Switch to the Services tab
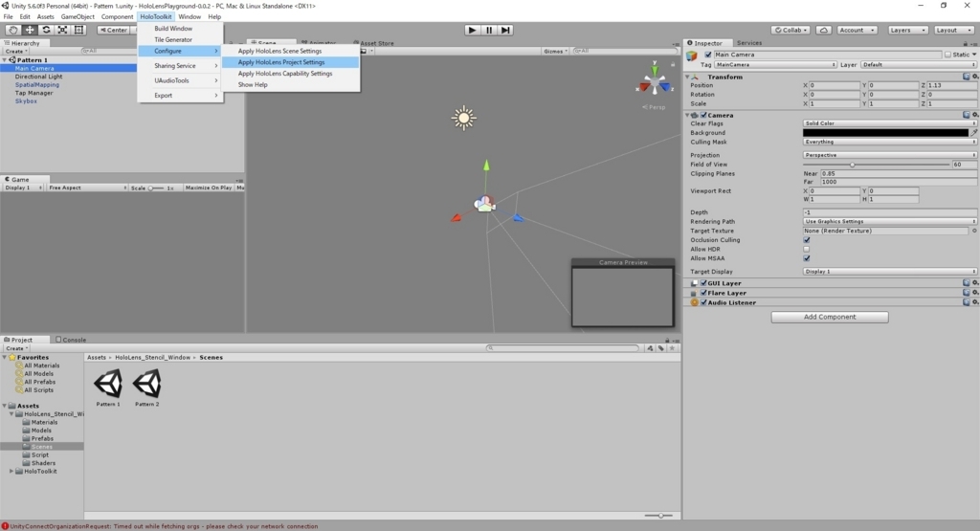 (x=748, y=43)
